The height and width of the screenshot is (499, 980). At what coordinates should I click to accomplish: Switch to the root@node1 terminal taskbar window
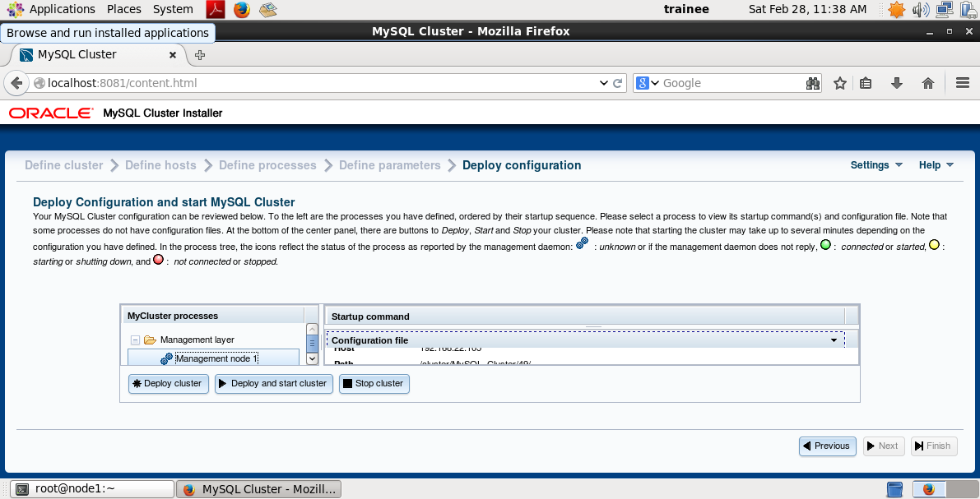point(94,489)
